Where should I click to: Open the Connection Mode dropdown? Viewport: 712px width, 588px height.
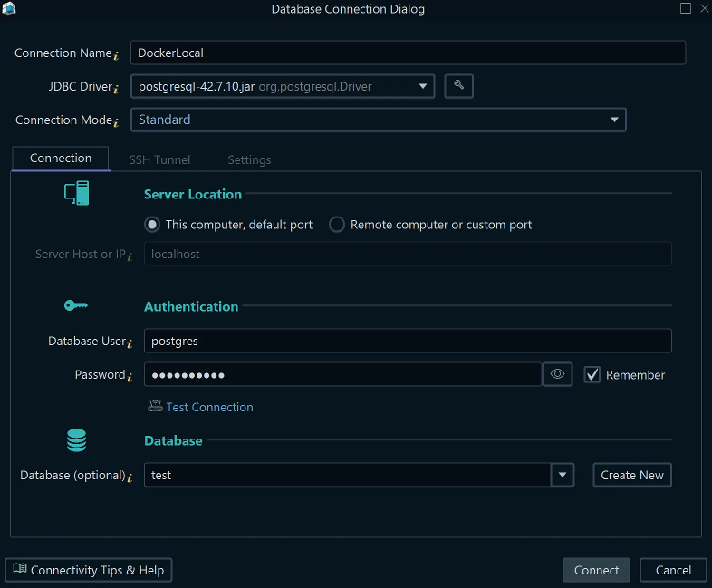tap(379, 120)
